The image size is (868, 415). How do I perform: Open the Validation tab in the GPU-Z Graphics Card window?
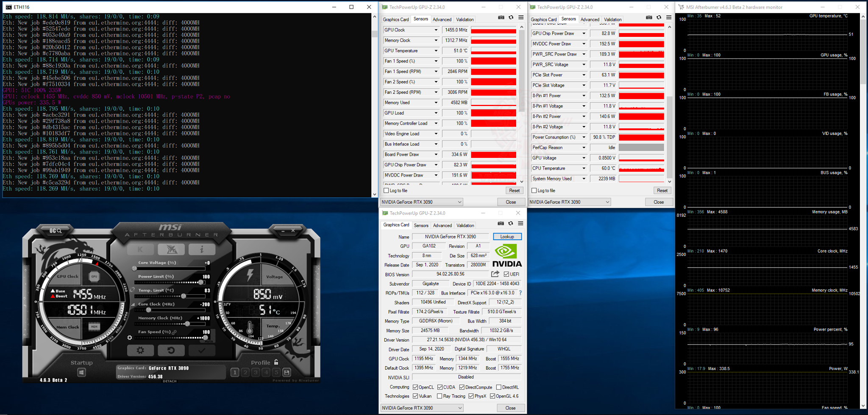[x=465, y=225]
